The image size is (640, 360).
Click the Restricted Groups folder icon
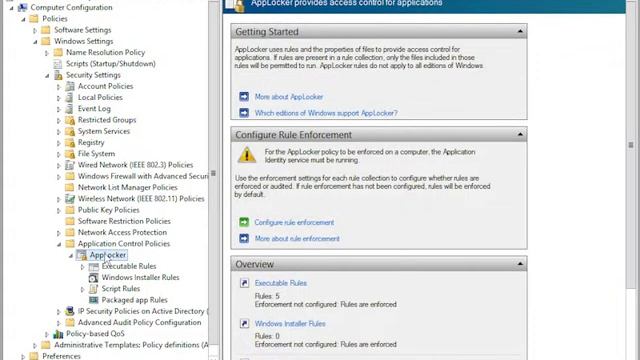tap(70, 120)
